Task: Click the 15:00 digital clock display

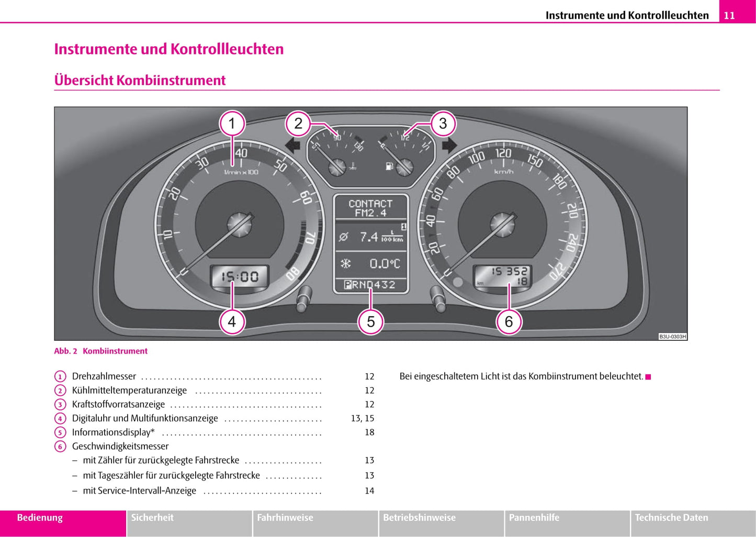Action: click(x=240, y=276)
